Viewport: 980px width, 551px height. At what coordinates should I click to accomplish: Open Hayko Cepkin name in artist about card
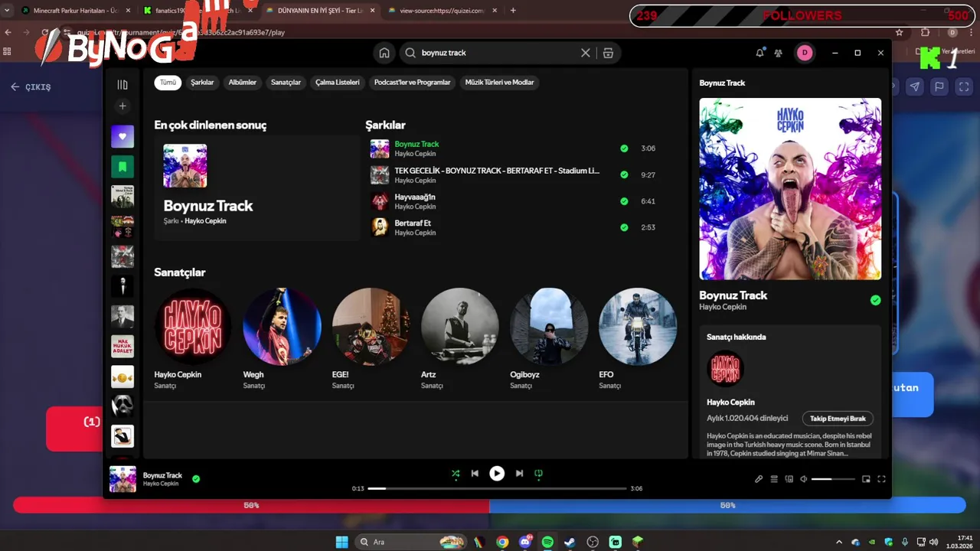point(730,402)
